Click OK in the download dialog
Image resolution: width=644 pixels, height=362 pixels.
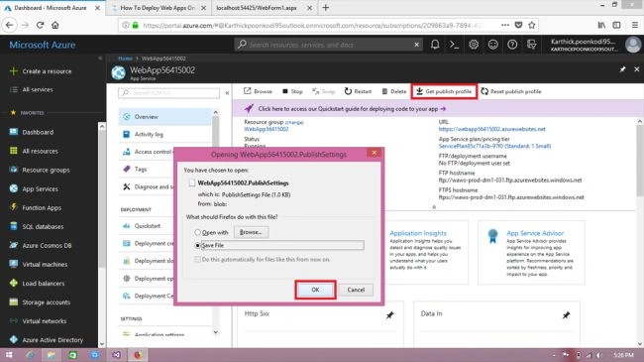pyautogui.click(x=315, y=290)
